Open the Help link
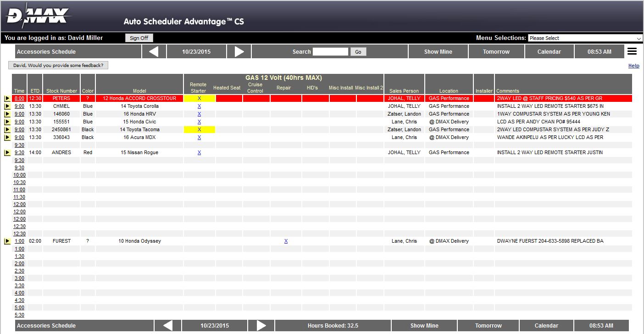Image resolution: width=644 pixels, height=334 pixels. tap(633, 66)
